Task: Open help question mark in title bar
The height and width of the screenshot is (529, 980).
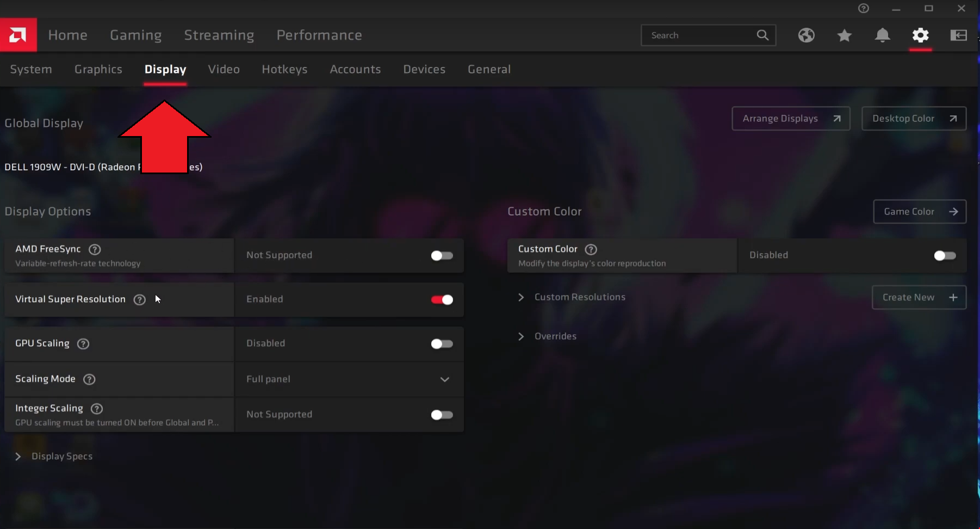Action: click(x=864, y=8)
